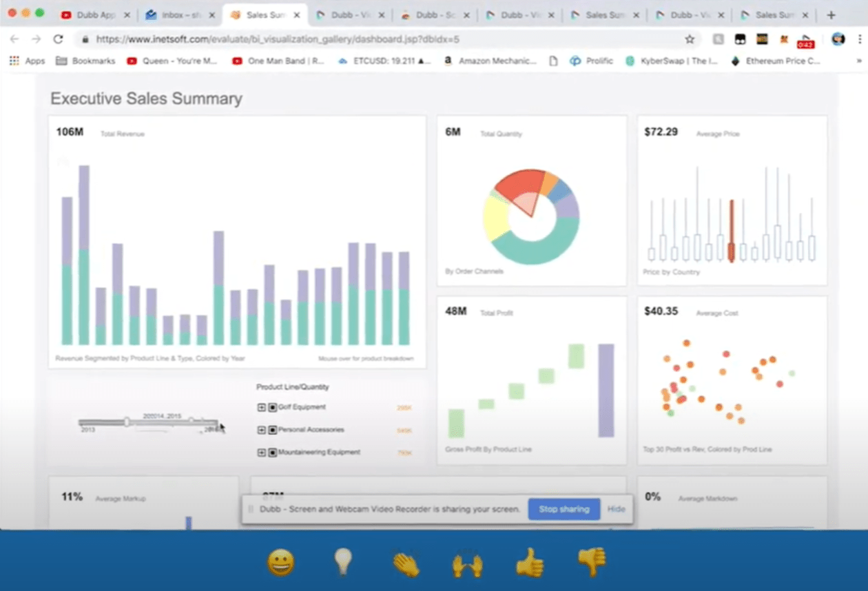Expand the Golf Equipment product line
The height and width of the screenshot is (591, 868).
click(261, 407)
